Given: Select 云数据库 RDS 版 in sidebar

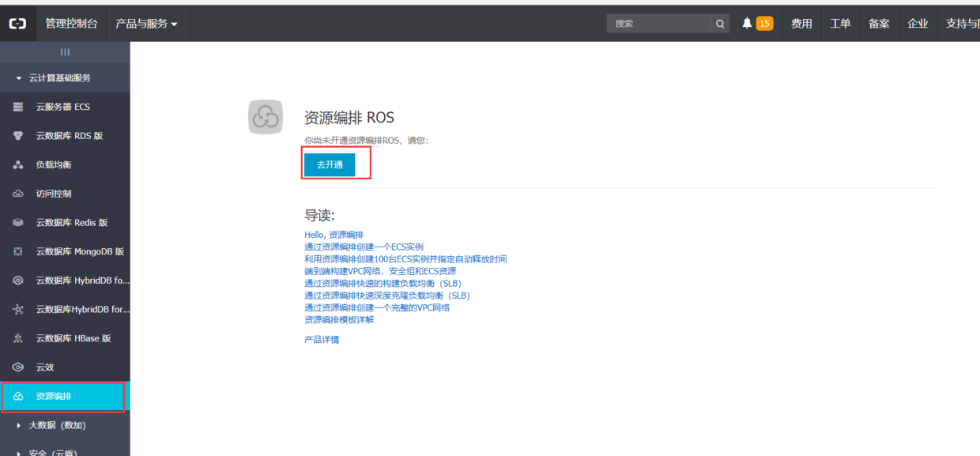Looking at the screenshot, I should coord(70,136).
